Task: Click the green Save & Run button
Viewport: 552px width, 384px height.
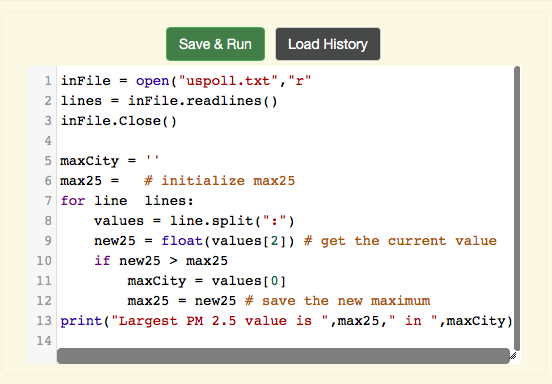Action: [x=215, y=44]
